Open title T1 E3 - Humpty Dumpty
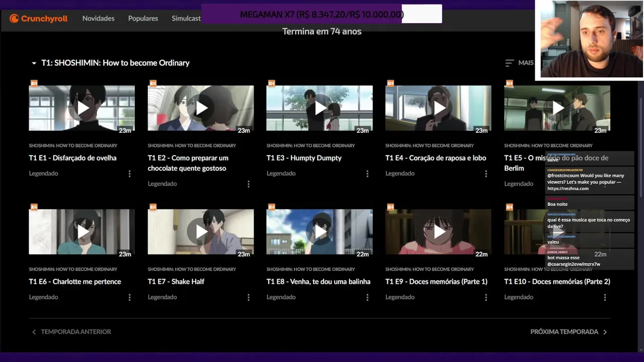644x362 pixels. (304, 158)
